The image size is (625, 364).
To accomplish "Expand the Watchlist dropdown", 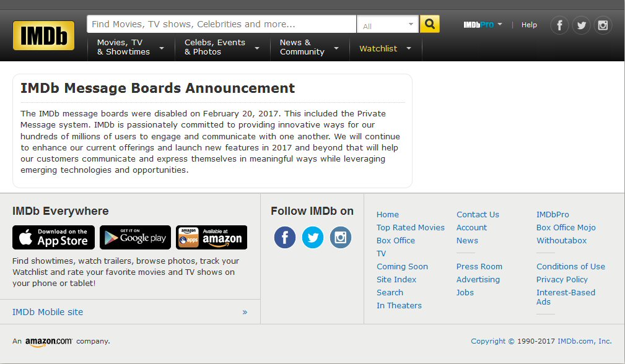I will click(x=385, y=48).
